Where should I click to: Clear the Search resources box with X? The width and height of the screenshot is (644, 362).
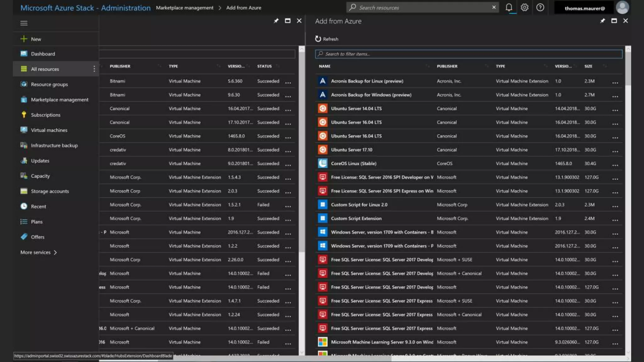tap(494, 7)
